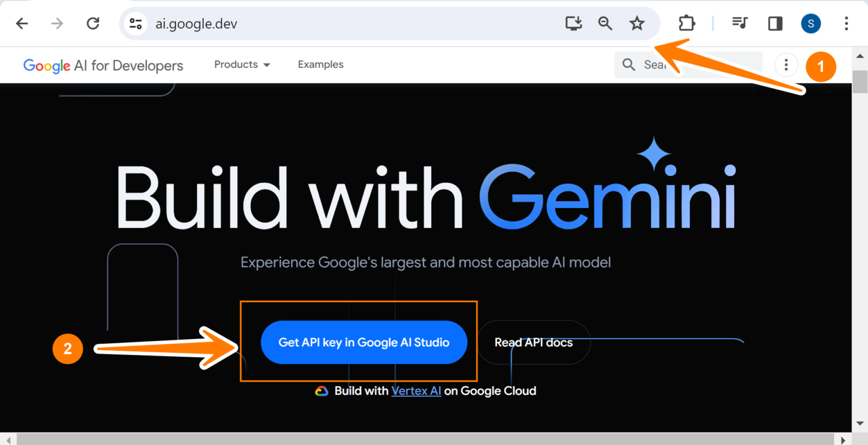Bookmark this page with the star icon
Viewport: 868px width, 445px height.
coord(637,23)
